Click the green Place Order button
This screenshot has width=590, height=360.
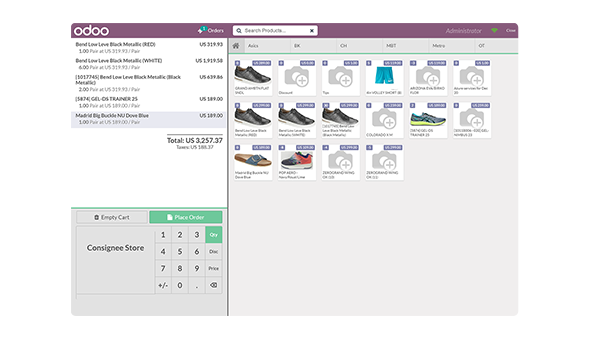click(x=186, y=217)
